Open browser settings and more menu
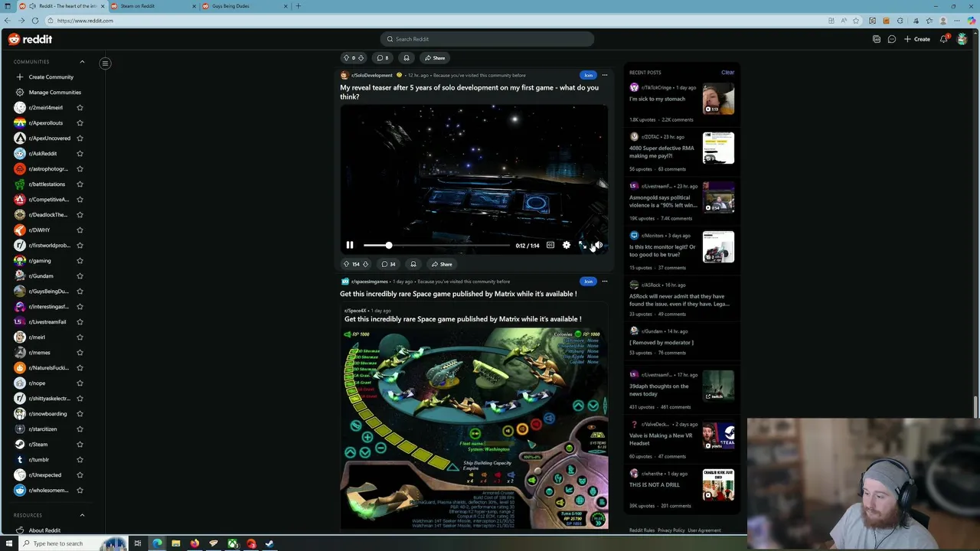Image resolution: width=980 pixels, height=551 pixels. coord(957,21)
